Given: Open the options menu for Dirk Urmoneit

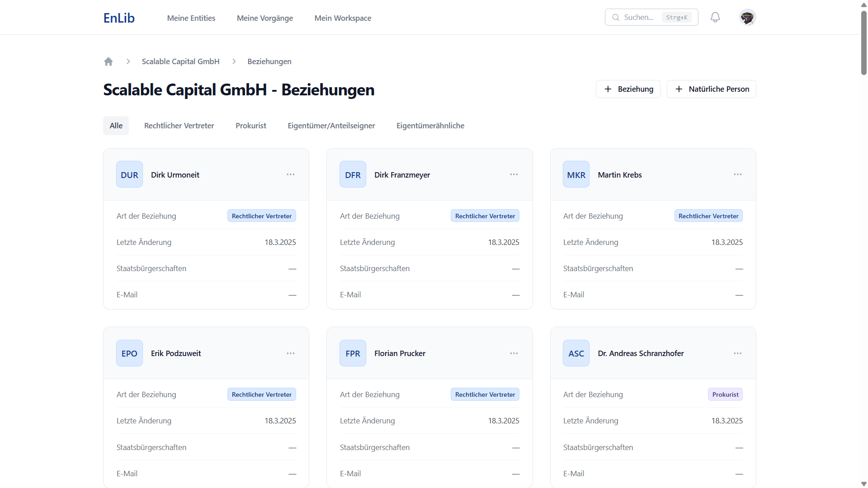Looking at the screenshot, I should tap(290, 174).
